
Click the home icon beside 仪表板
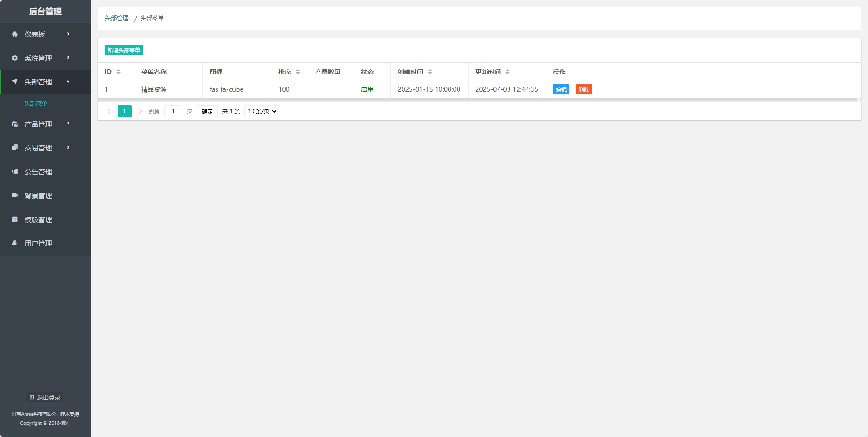click(15, 34)
